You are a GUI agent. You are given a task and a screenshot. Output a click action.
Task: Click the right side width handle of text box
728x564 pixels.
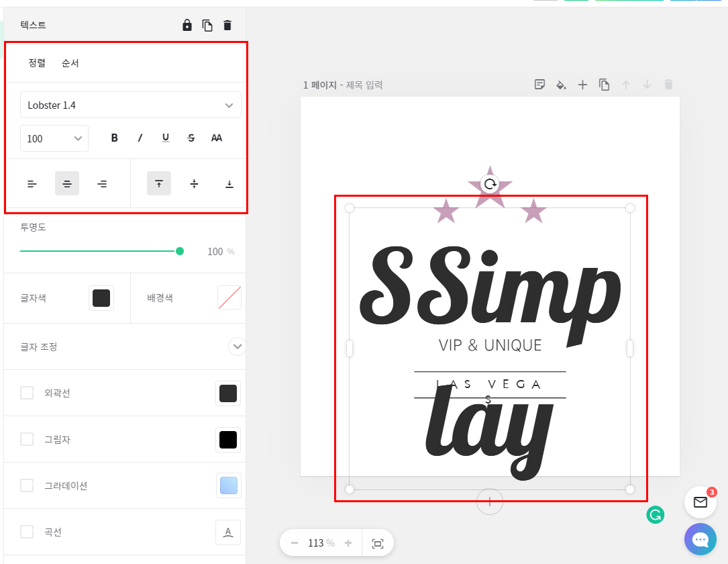(x=630, y=348)
